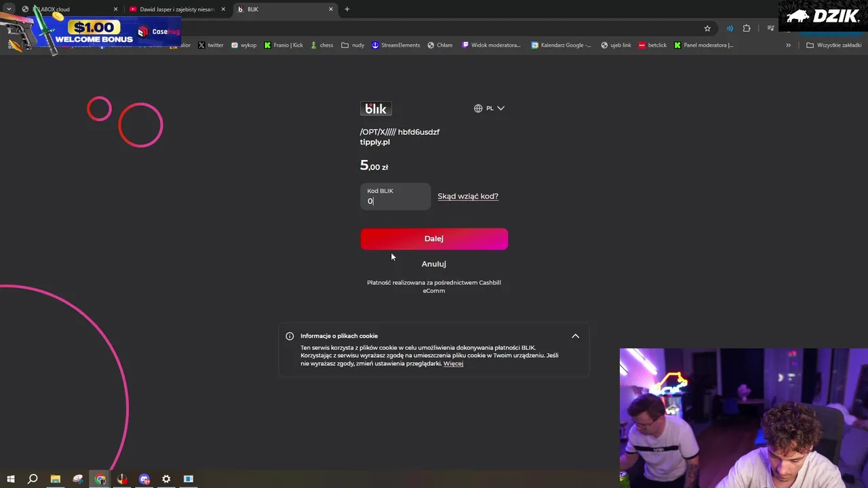Click the Anuluj link

coord(434,264)
